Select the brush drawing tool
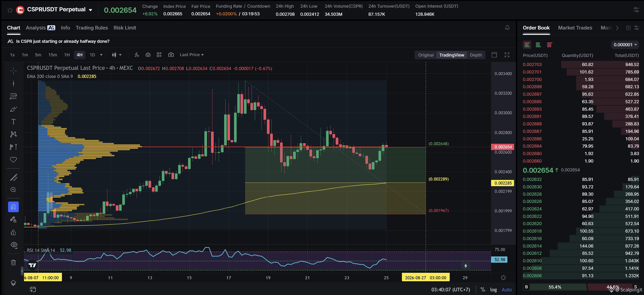644x295 pixels. pos(14,109)
